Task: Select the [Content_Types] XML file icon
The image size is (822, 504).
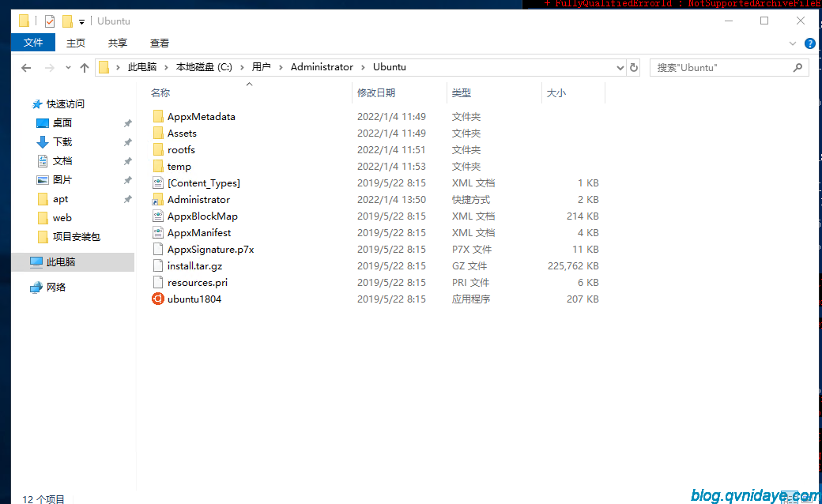Action: (x=158, y=182)
